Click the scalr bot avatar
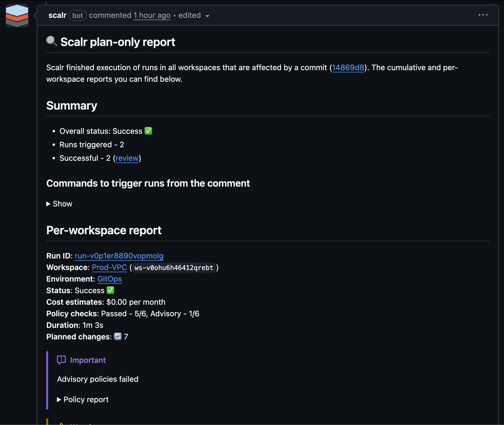This screenshot has height=425, width=504. [17, 16]
